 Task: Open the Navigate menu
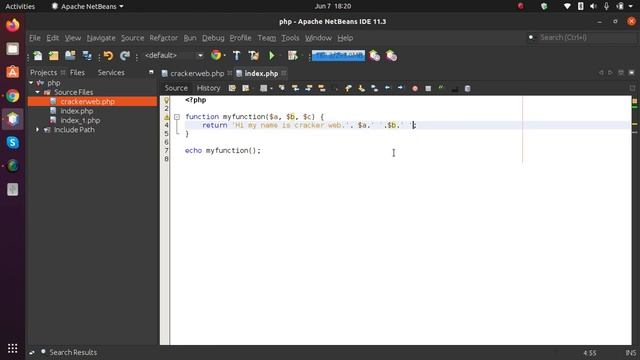pos(101,38)
